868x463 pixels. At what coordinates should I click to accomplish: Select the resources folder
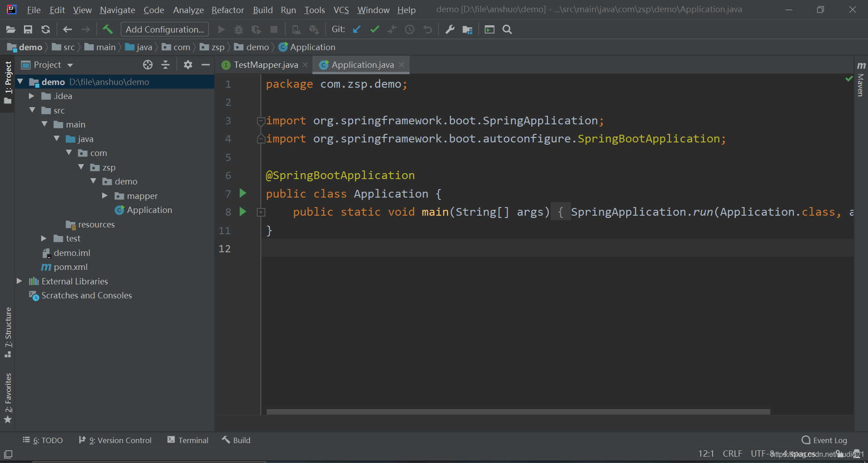(x=96, y=224)
